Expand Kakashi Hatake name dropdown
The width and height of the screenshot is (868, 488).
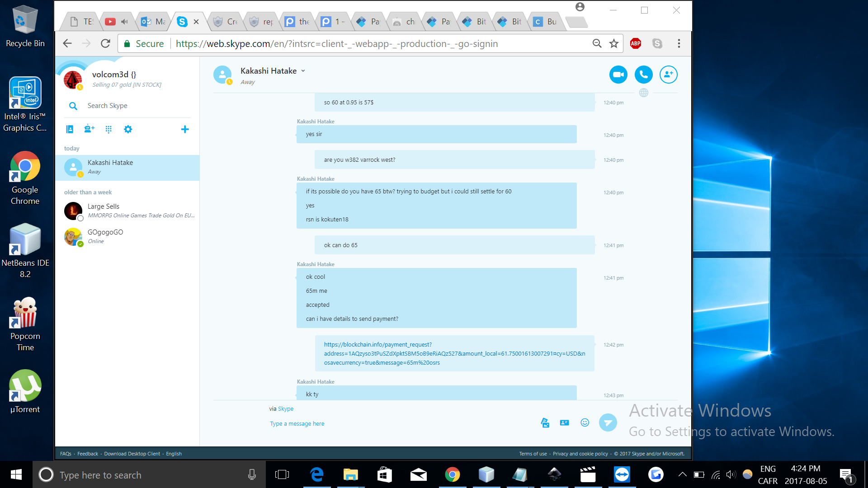coord(303,71)
